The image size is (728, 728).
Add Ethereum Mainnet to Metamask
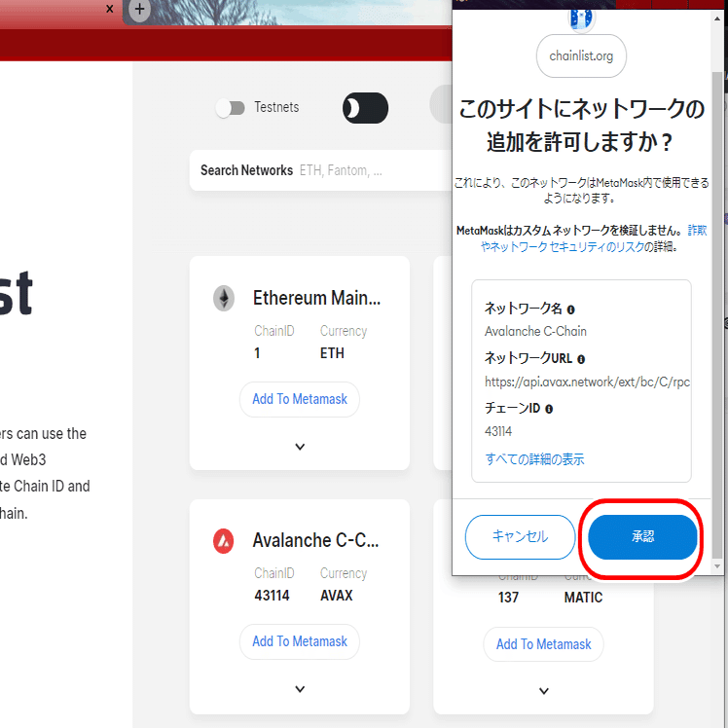(300, 399)
